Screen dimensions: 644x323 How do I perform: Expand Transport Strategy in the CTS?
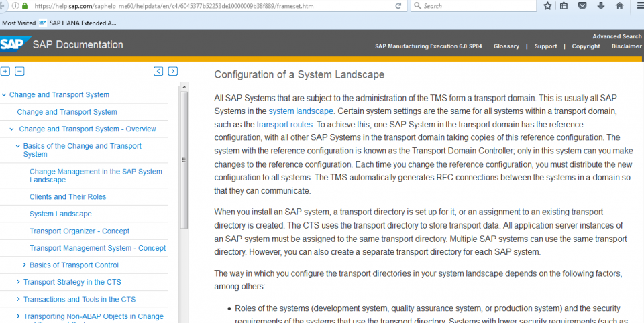pyautogui.click(x=18, y=282)
